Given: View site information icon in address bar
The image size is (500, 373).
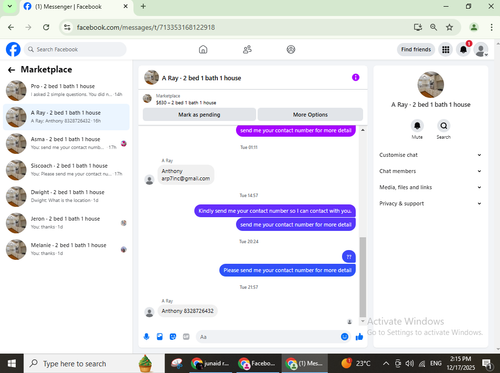Looking at the screenshot, I should [67, 27].
